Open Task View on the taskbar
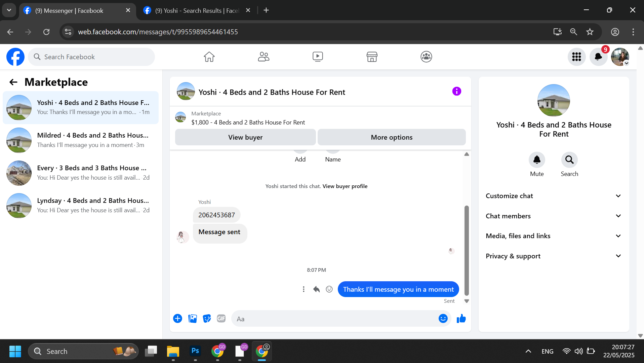 coord(151,351)
